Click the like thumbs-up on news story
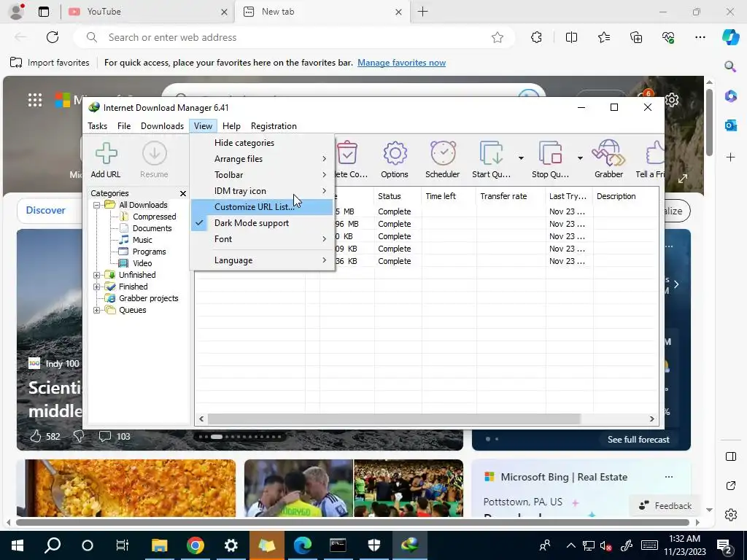747x560 pixels. point(36,436)
